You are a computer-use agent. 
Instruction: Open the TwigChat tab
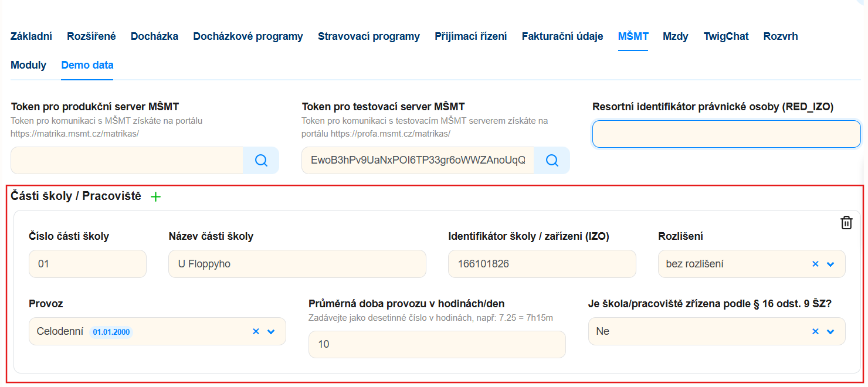coord(726,36)
